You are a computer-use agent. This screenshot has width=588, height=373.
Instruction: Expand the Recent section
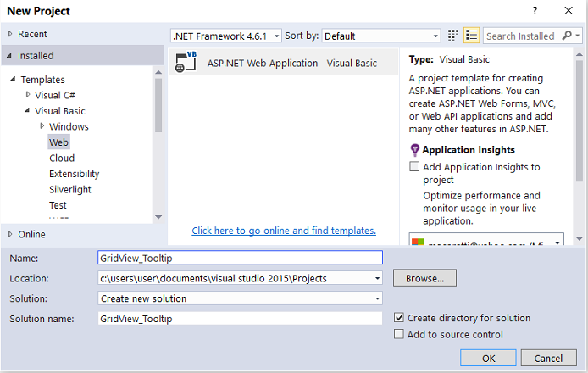point(10,34)
